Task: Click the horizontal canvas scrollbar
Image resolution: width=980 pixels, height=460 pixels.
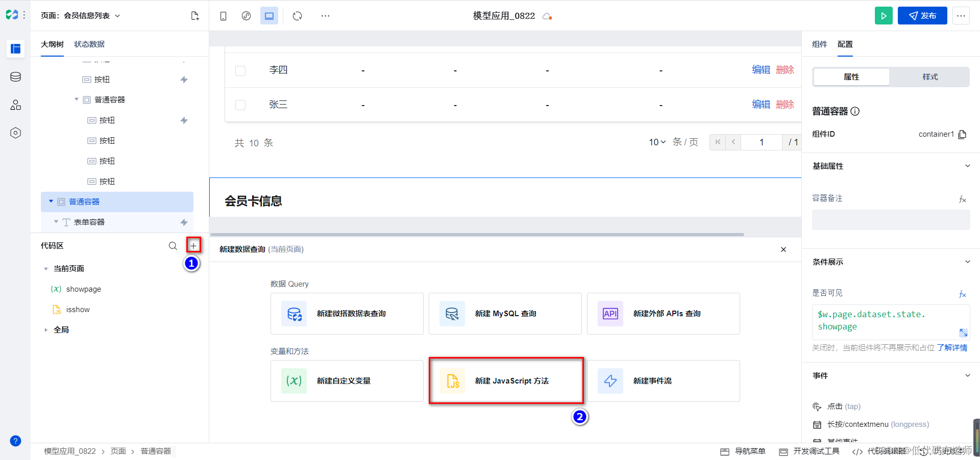Action: (477, 235)
